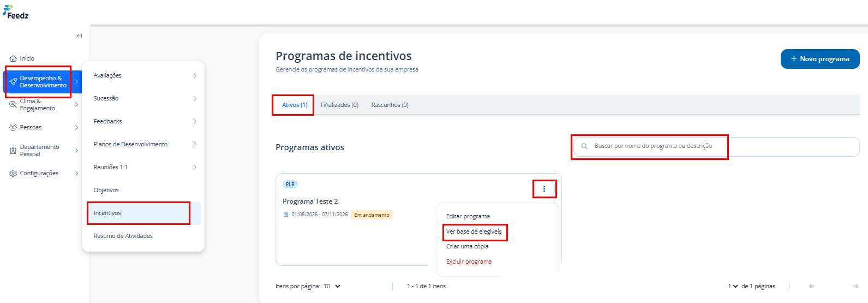This screenshot has width=868, height=303.
Task: Switch to the Finalizados (0) tab
Action: pos(339,105)
